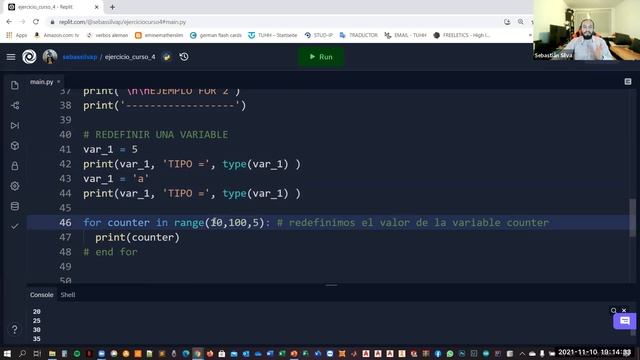Open the purple chat button
The width and height of the screenshot is (640, 360).
(x=624, y=321)
